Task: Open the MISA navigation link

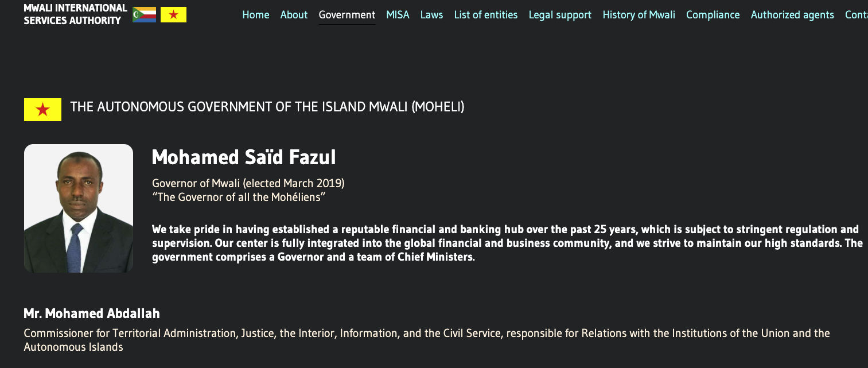Action: 398,15
